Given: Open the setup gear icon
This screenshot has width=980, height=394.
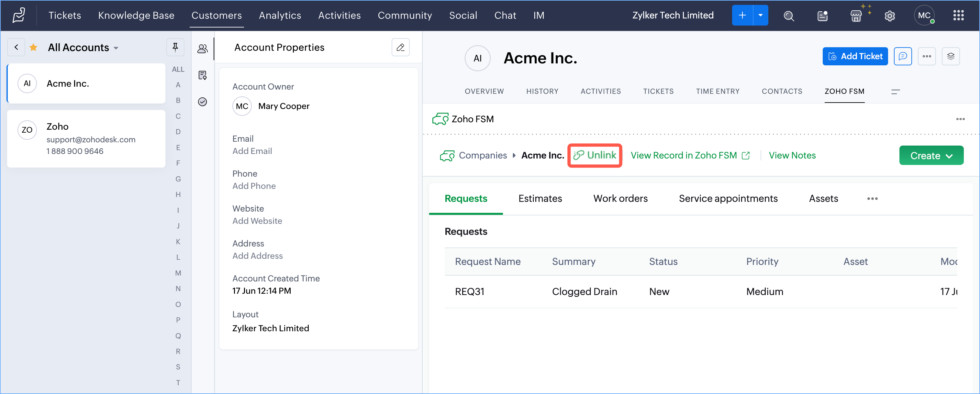Looking at the screenshot, I should 889,16.
